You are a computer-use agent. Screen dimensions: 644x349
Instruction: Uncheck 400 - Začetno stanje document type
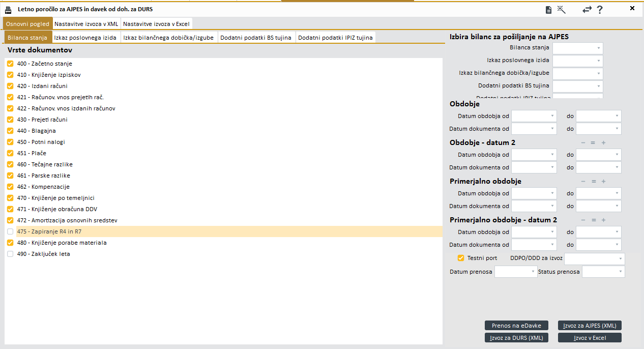pos(10,64)
